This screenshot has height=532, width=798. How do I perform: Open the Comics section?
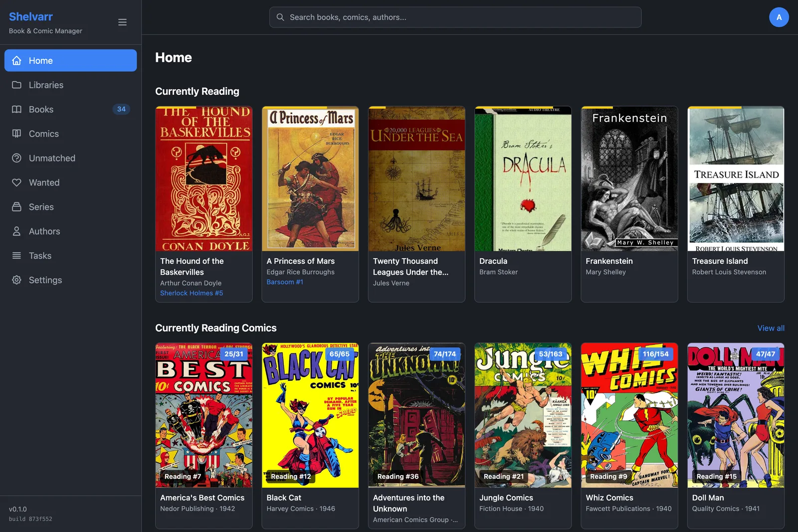tap(71, 134)
